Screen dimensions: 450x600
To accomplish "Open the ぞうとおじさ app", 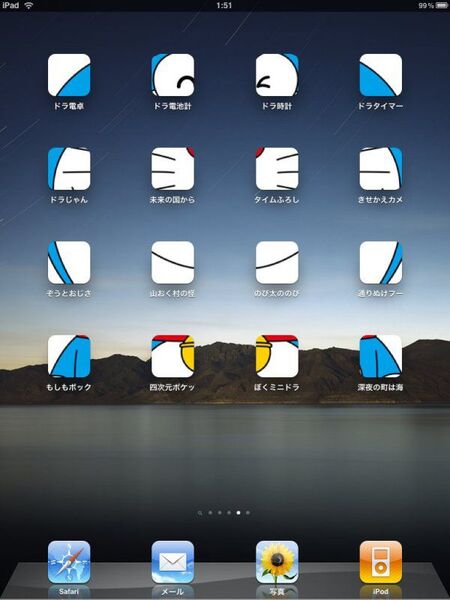I will click(69, 262).
